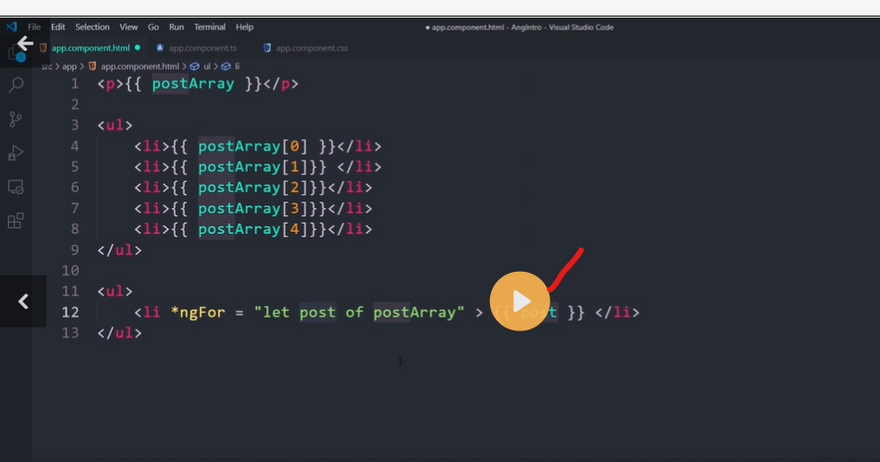Open the Terminal menu
The height and width of the screenshot is (462, 880).
coord(210,27)
